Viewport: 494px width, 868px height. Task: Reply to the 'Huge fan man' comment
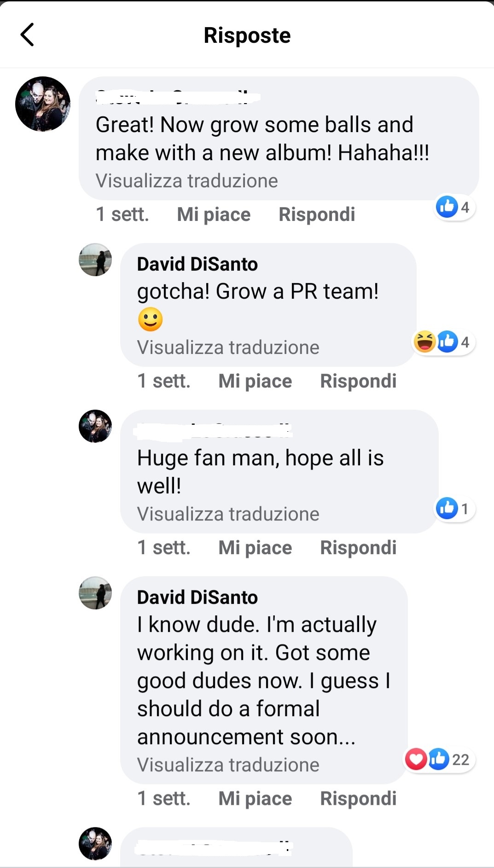coord(358,548)
